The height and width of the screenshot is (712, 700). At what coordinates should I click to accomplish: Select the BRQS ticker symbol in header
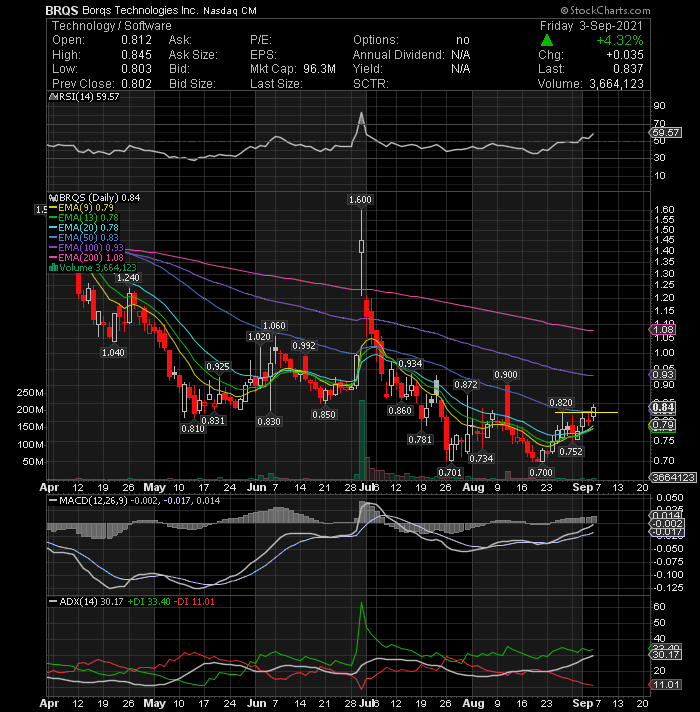(62, 10)
